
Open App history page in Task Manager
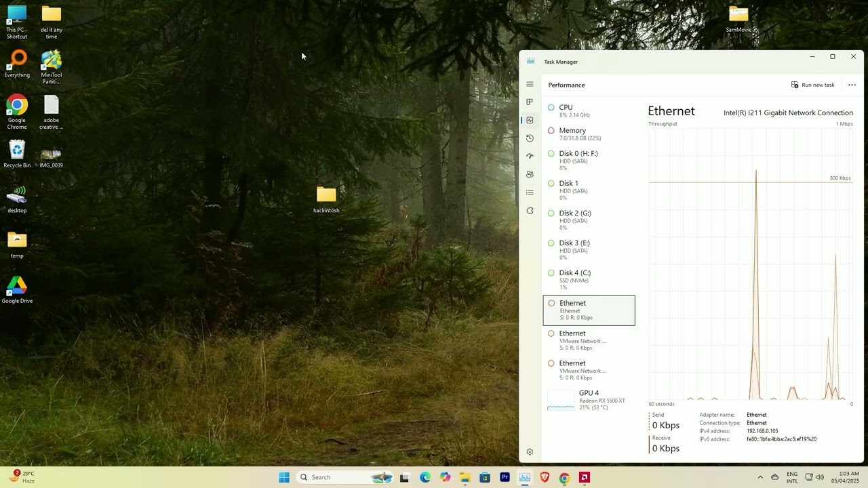point(530,138)
